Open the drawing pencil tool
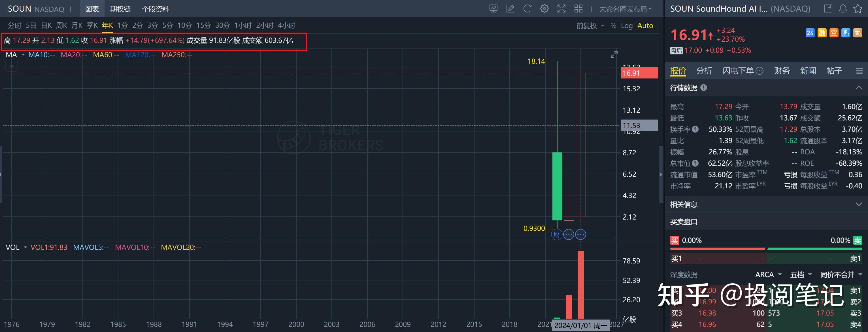This screenshot has width=868, height=332. [510, 9]
